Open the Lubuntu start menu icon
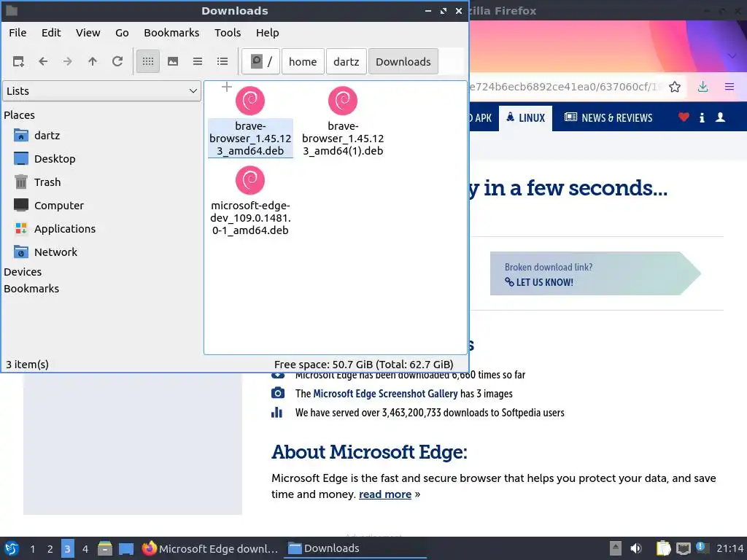747x560 pixels. click(12, 548)
